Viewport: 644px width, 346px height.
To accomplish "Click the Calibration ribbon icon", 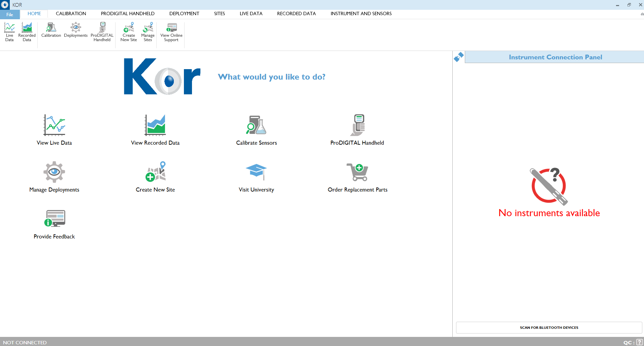I will (x=51, y=30).
